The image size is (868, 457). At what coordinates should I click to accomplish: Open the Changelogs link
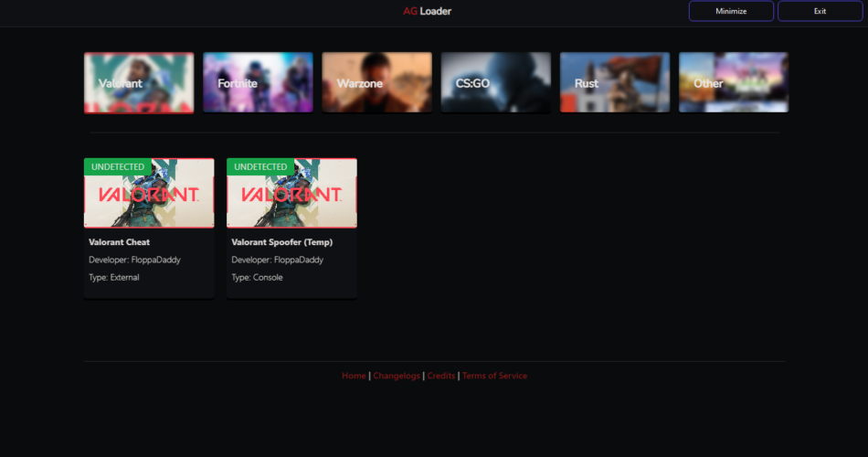click(397, 376)
